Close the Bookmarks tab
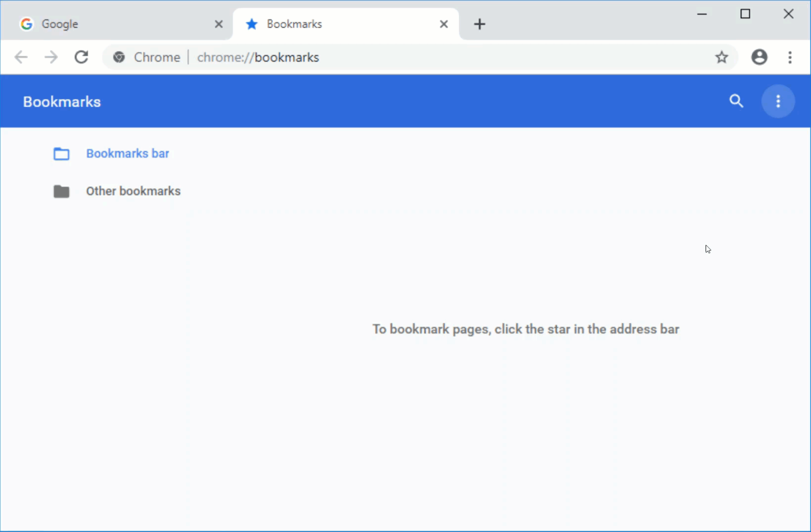The height and width of the screenshot is (532, 811). [x=444, y=24]
